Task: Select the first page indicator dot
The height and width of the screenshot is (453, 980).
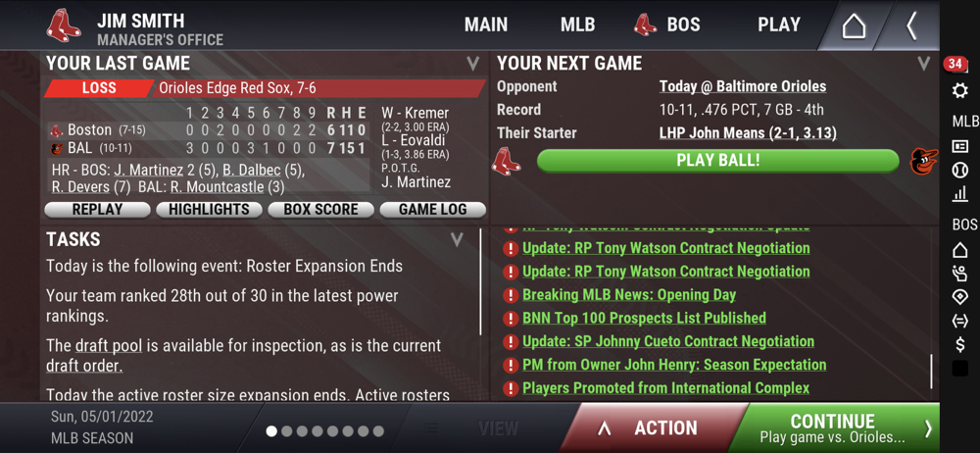Action: pos(271,431)
